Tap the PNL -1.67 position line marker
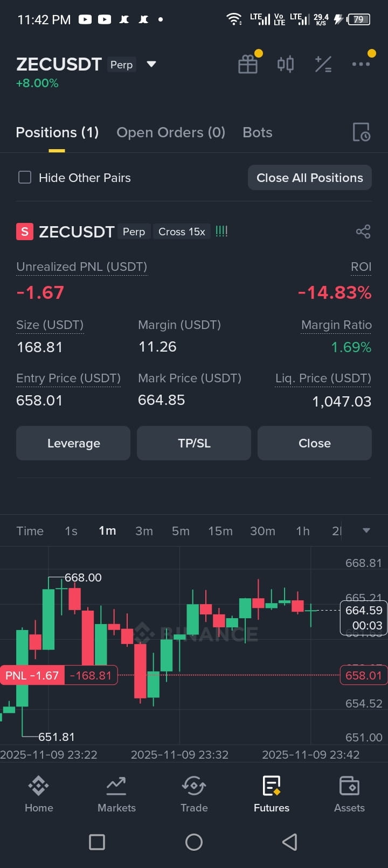The height and width of the screenshot is (868, 388). (32, 675)
